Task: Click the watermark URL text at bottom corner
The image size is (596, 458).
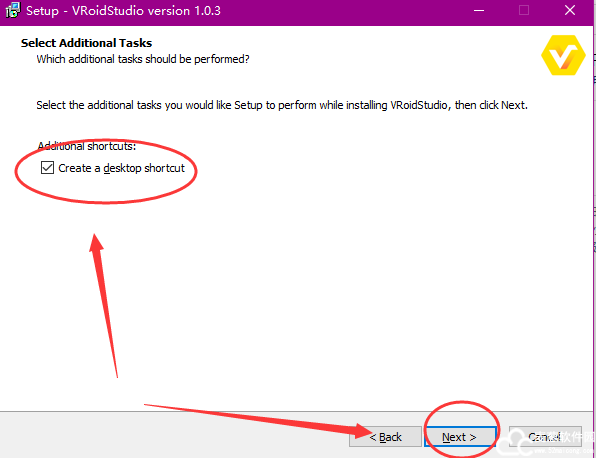Action: coord(564,451)
